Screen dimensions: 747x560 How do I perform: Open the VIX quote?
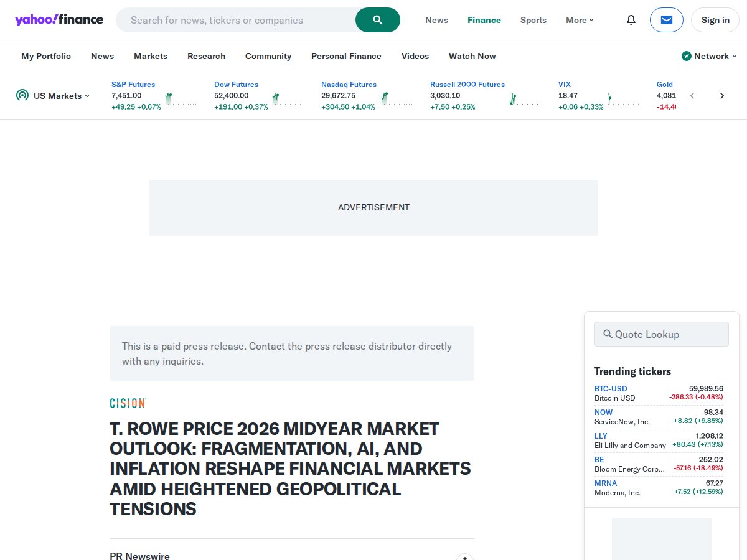(x=565, y=85)
